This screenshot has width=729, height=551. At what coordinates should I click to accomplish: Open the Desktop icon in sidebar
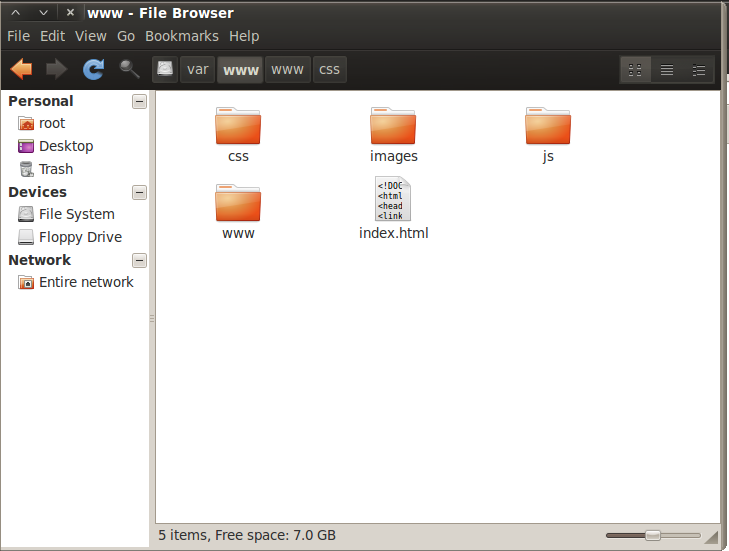pos(26,146)
